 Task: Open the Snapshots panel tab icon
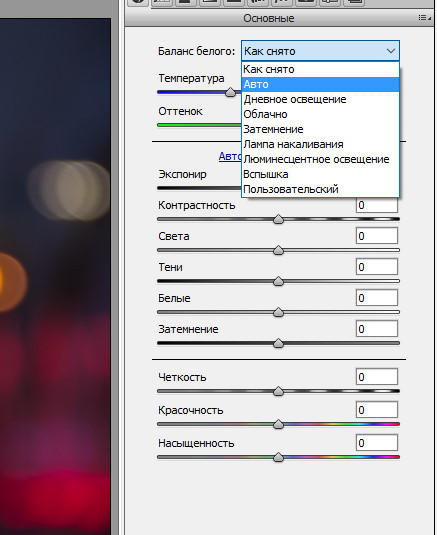pos(355,3)
